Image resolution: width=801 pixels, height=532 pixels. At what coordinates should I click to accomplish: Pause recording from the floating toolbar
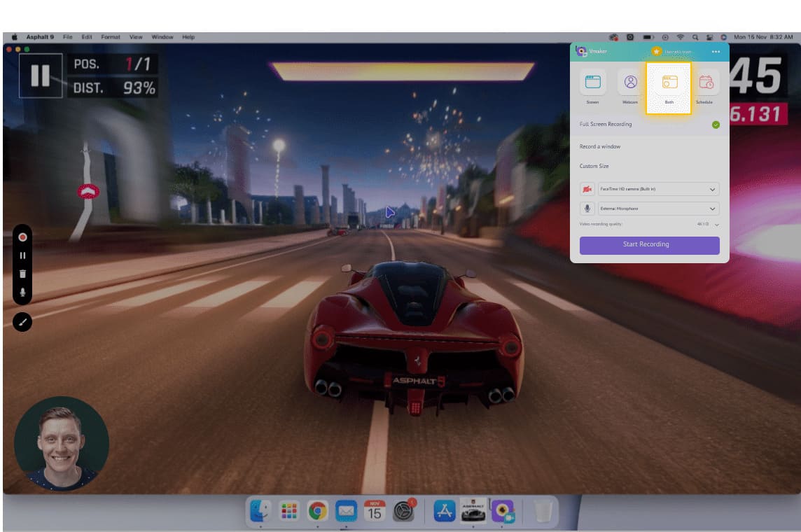click(x=23, y=256)
